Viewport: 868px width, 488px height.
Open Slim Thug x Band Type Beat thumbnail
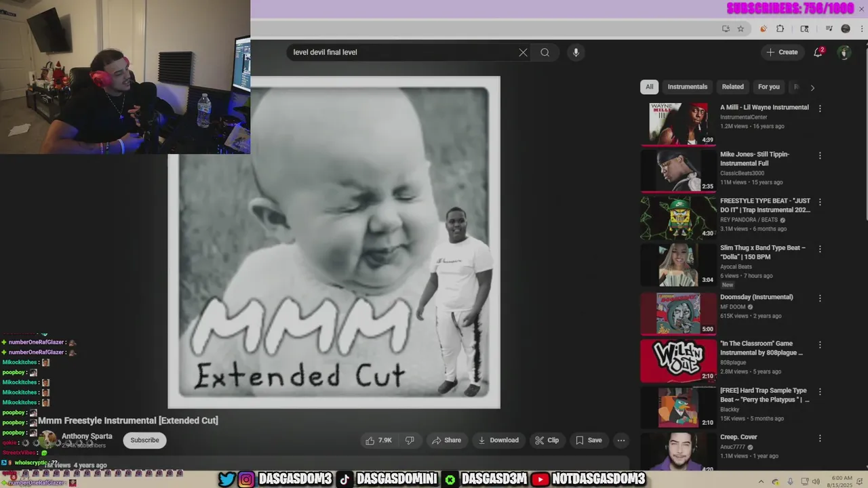tap(678, 264)
